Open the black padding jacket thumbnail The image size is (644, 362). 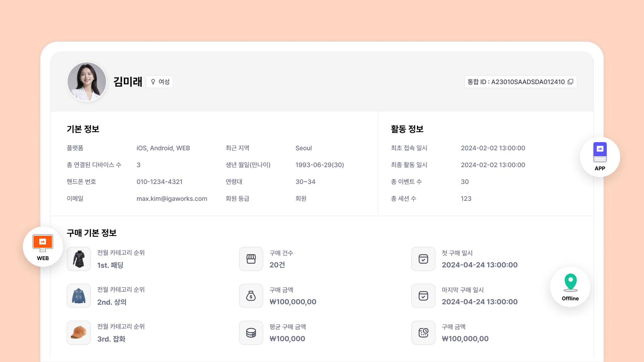point(79,259)
